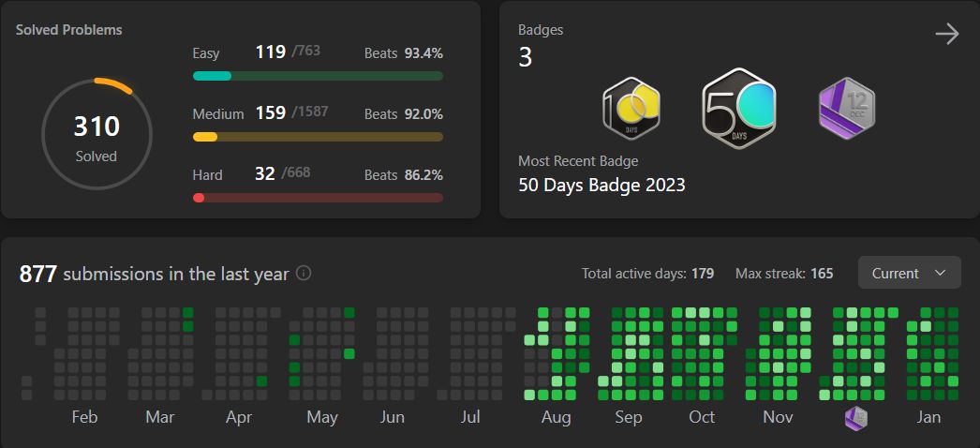Screen dimensions: 980x448
Task: Select the large 50 Days badge
Action: [739, 108]
